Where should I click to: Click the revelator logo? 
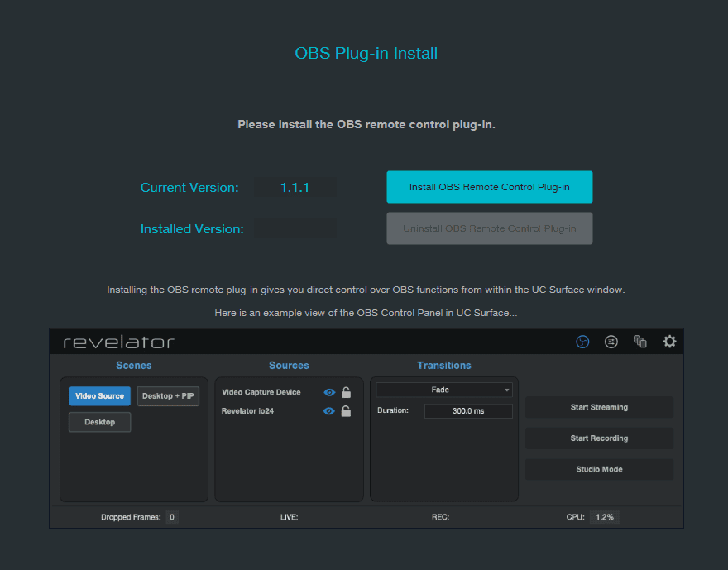click(119, 342)
